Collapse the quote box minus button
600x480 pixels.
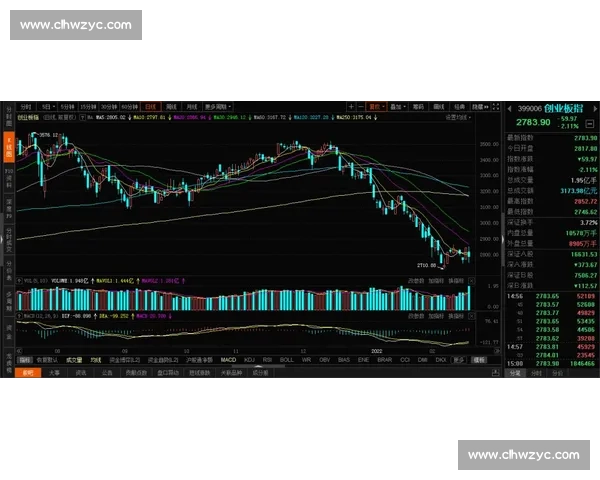pos(590,124)
